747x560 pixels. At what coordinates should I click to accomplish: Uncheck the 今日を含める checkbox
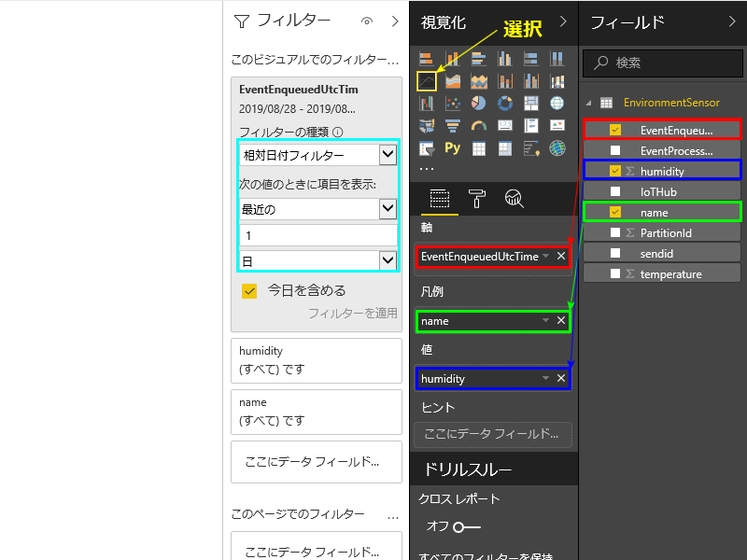(x=249, y=290)
